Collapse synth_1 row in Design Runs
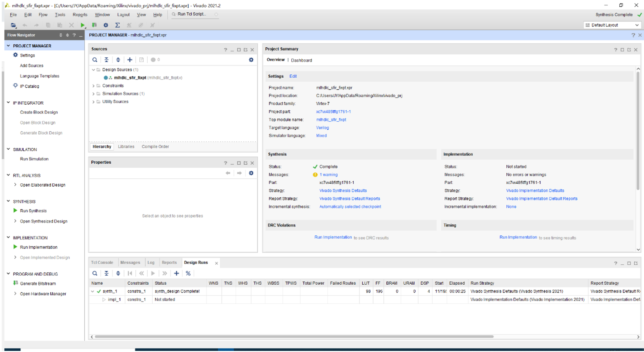Image resolution: width=644 pixels, height=352 pixels. click(93, 291)
